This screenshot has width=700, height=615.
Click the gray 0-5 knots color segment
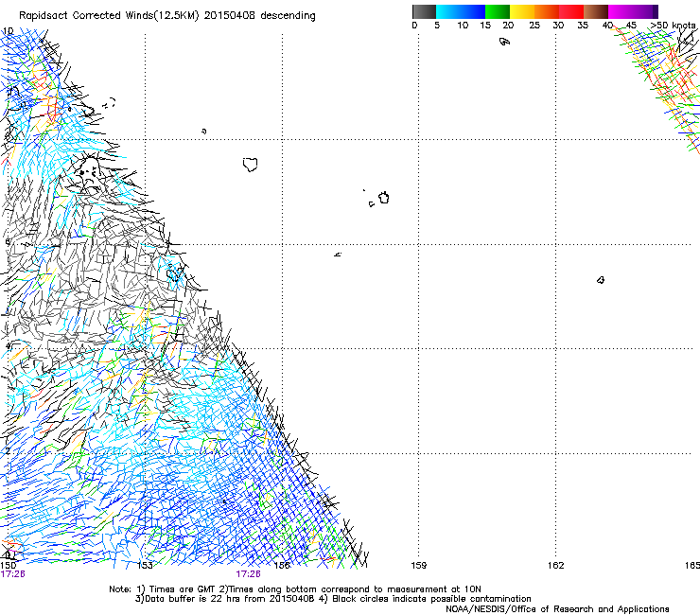tap(424, 11)
